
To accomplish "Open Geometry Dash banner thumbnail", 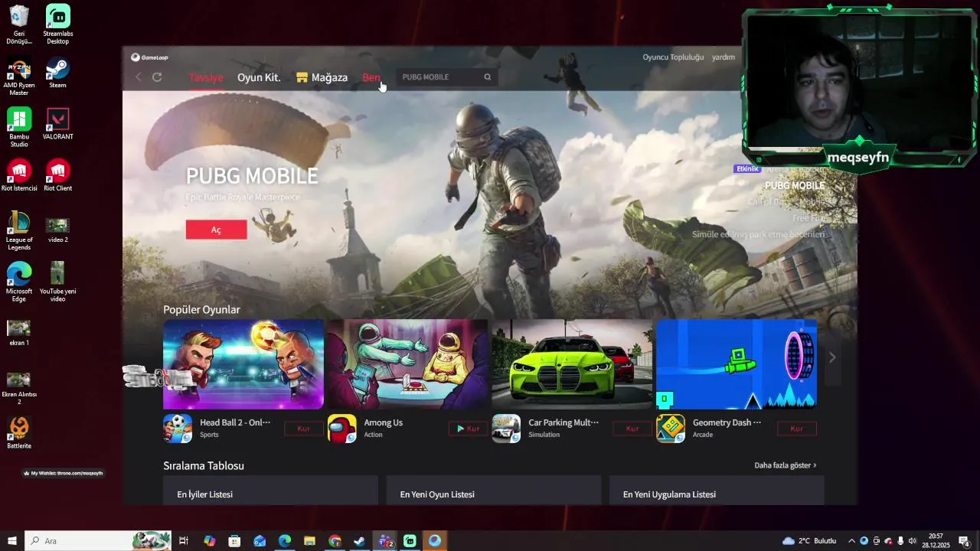I will [737, 364].
